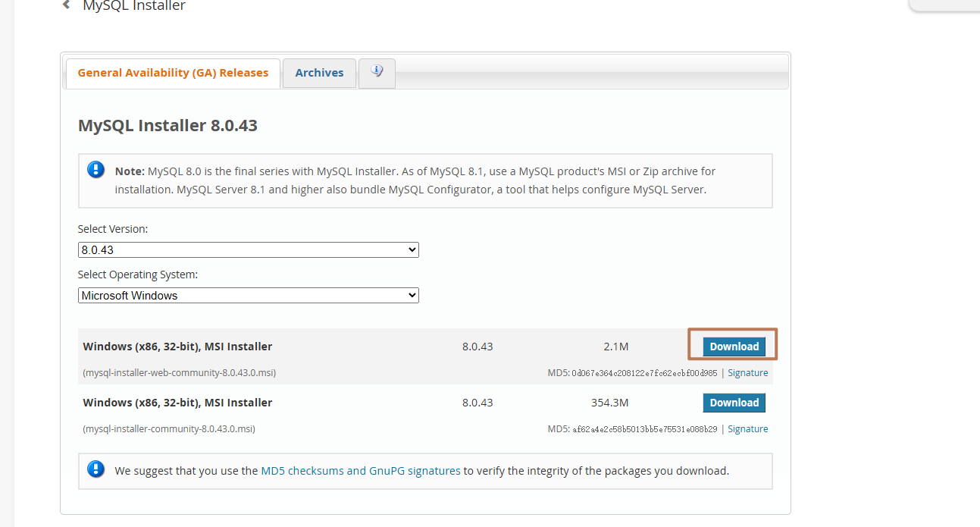Open the Select Version dropdown showing 8.0.43
The height and width of the screenshot is (527, 980).
tap(249, 249)
